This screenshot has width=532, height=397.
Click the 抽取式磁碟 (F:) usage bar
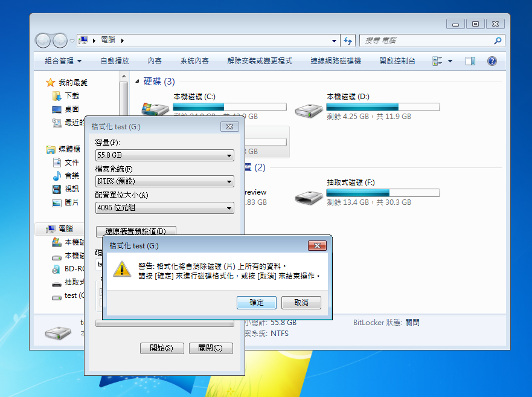(383, 193)
